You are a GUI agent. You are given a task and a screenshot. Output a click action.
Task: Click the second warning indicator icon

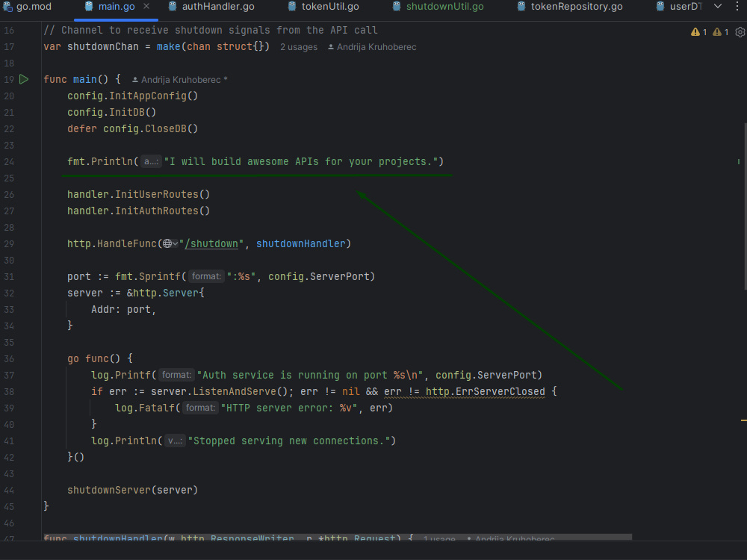[720, 32]
